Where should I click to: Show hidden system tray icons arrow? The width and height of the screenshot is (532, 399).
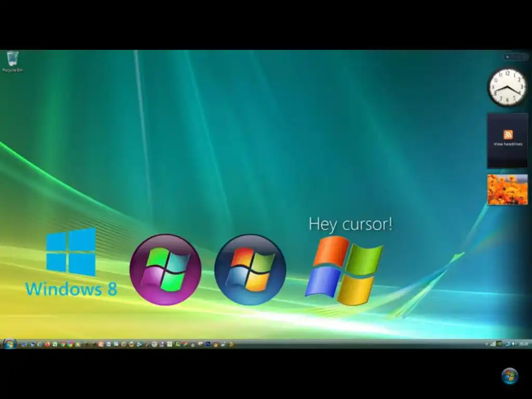point(486,344)
